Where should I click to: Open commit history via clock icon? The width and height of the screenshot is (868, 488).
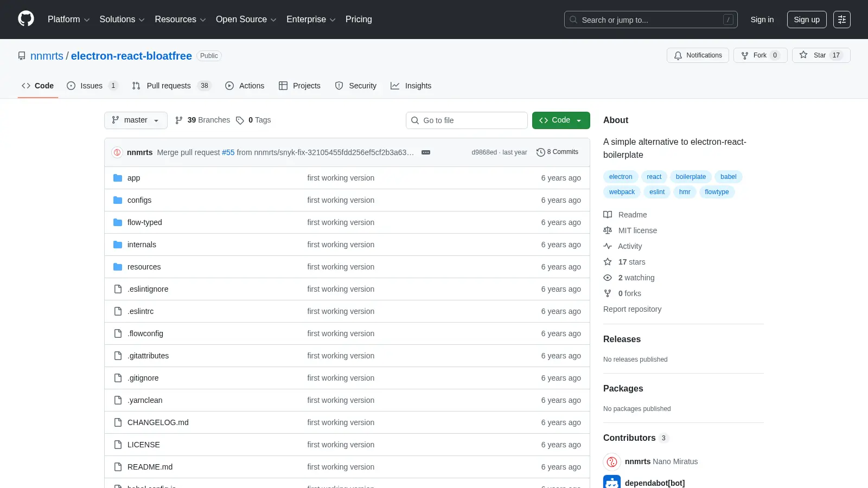[540, 152]
